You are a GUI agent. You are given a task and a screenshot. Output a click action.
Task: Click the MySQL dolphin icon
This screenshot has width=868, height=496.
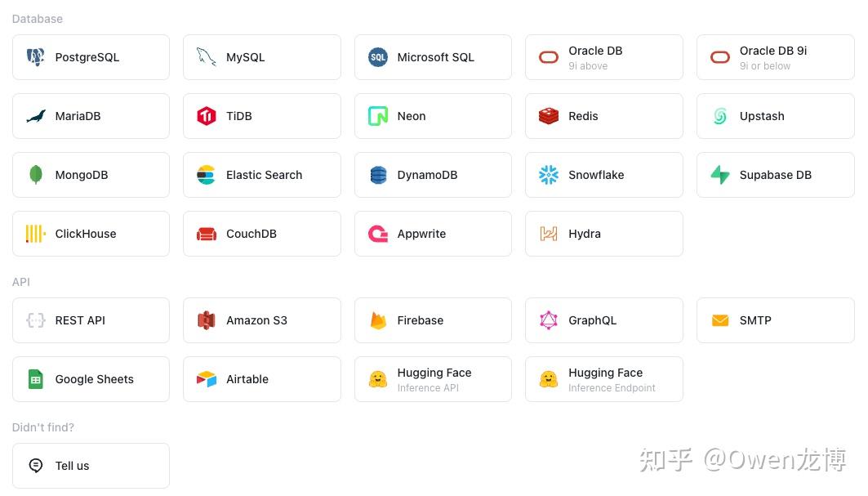(207, 57)
